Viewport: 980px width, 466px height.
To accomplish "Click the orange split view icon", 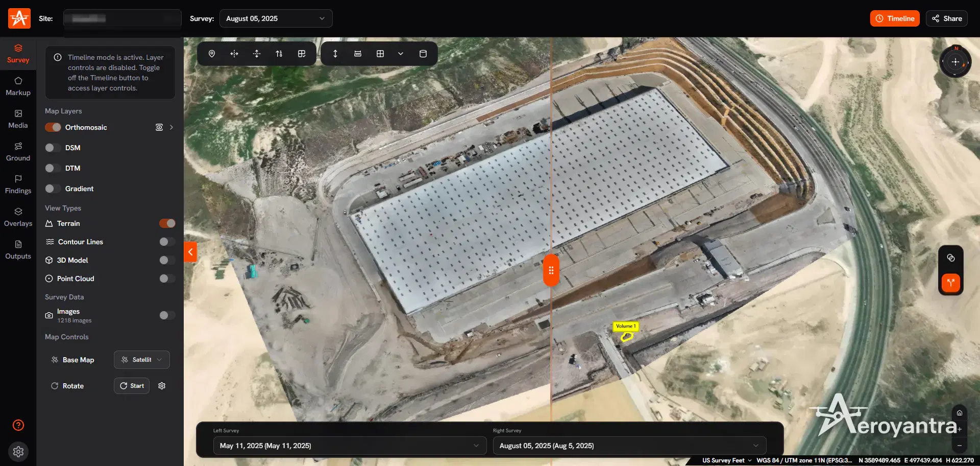I will [x=951, y=283].
